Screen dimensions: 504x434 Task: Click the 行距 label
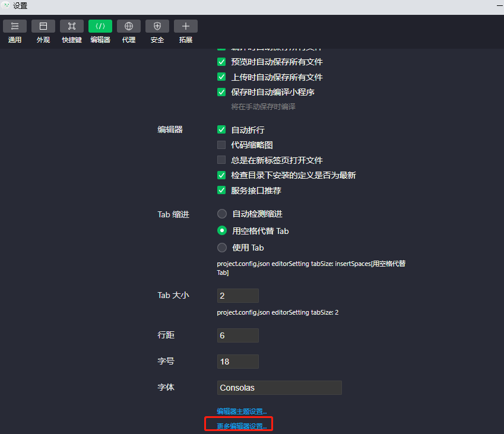point(166,335)
